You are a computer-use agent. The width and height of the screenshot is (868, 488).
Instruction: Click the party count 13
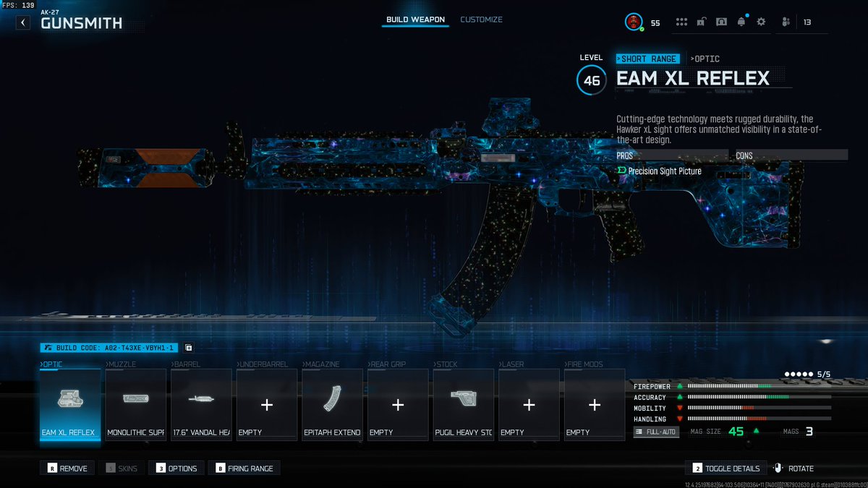[x=807, y=23]
